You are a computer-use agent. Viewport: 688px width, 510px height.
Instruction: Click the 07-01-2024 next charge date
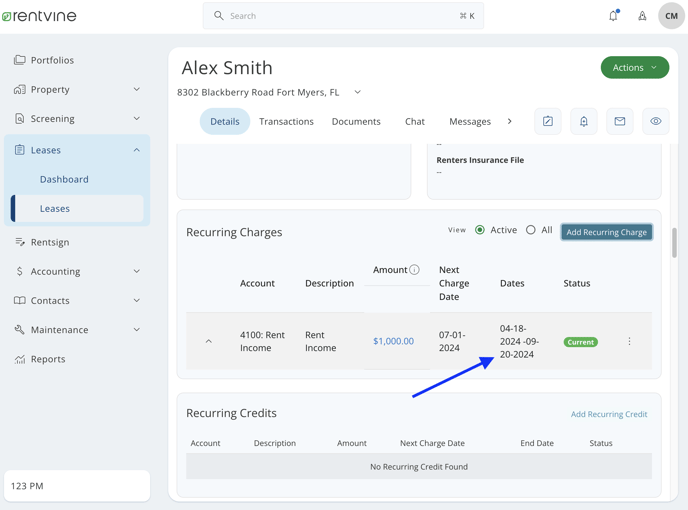click(451, 341)
